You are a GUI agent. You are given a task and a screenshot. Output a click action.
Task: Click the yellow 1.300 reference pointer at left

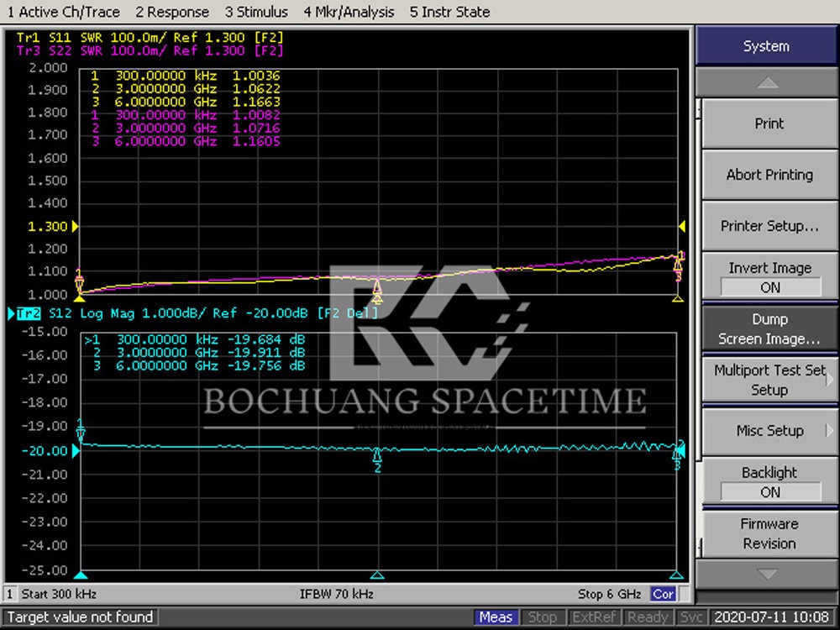pyautogui.click(x=76, y=226)
